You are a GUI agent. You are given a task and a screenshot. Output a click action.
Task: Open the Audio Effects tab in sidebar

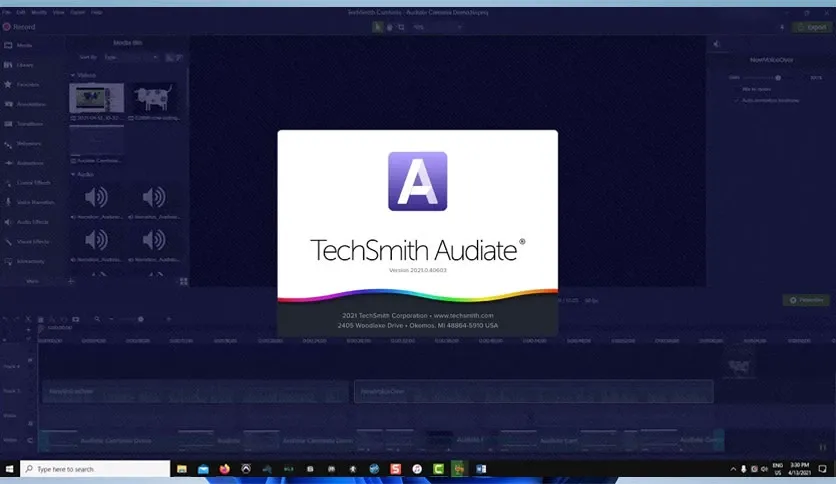tap(27, 222)
